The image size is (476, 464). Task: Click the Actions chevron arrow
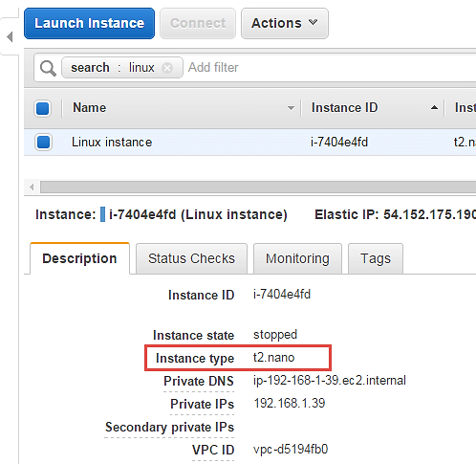[x=314, y=22]
